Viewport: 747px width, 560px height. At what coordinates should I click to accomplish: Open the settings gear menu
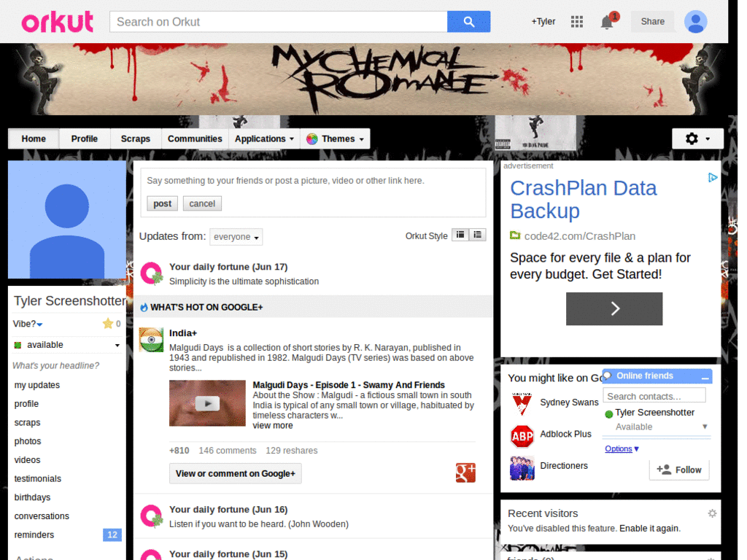tap(697, 139)
